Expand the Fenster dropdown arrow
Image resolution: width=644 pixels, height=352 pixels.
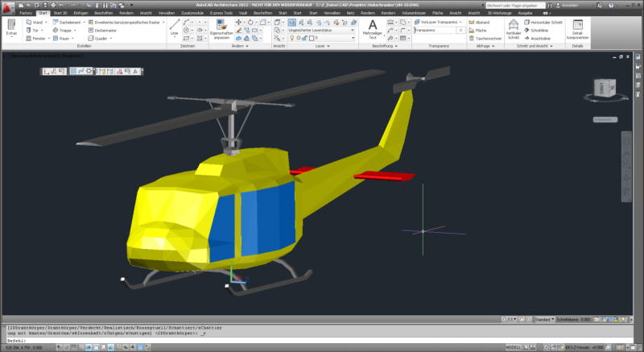click(x=48, y=38)
